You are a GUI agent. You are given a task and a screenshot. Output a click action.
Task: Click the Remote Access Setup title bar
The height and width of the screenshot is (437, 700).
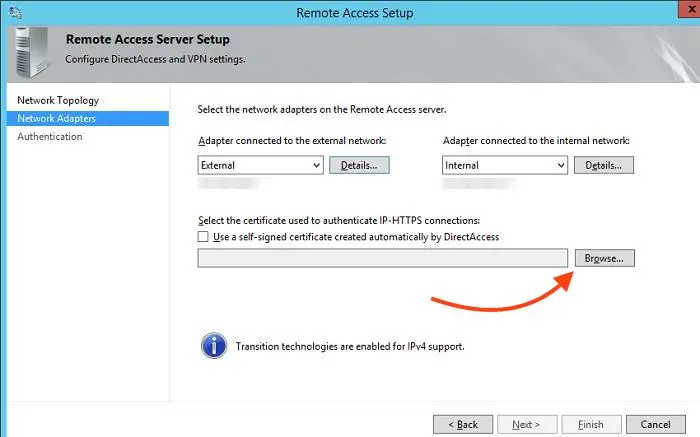[355, 13]
